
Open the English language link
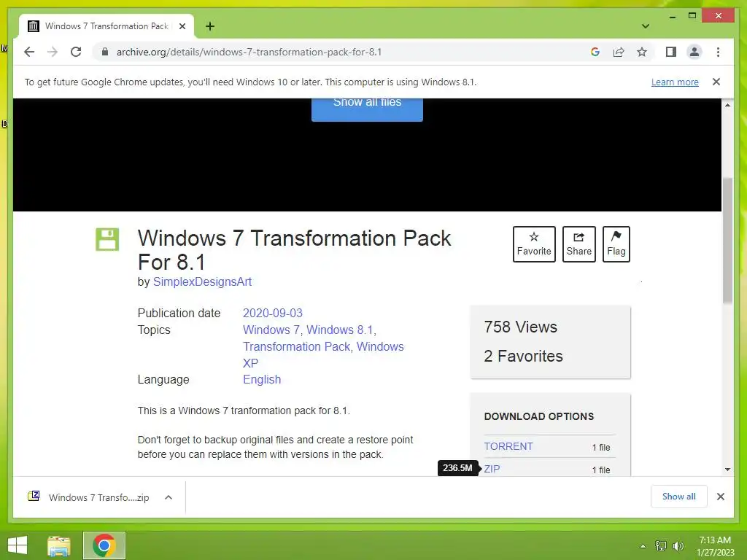262,379
